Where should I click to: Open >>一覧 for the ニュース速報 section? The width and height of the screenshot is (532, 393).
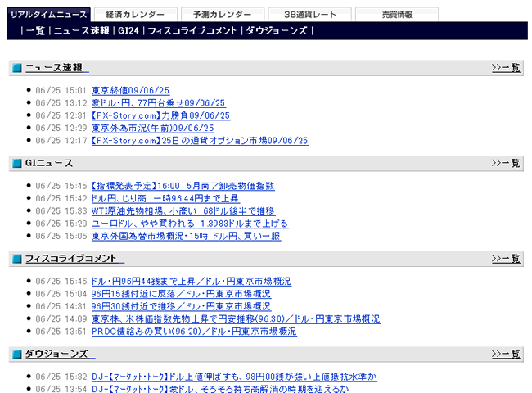click(506, 68)
